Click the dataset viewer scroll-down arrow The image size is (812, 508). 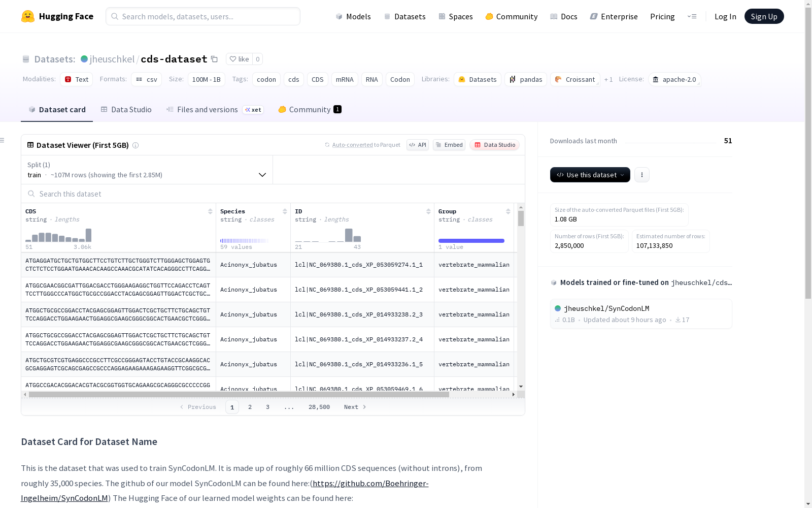click(521, 387)
